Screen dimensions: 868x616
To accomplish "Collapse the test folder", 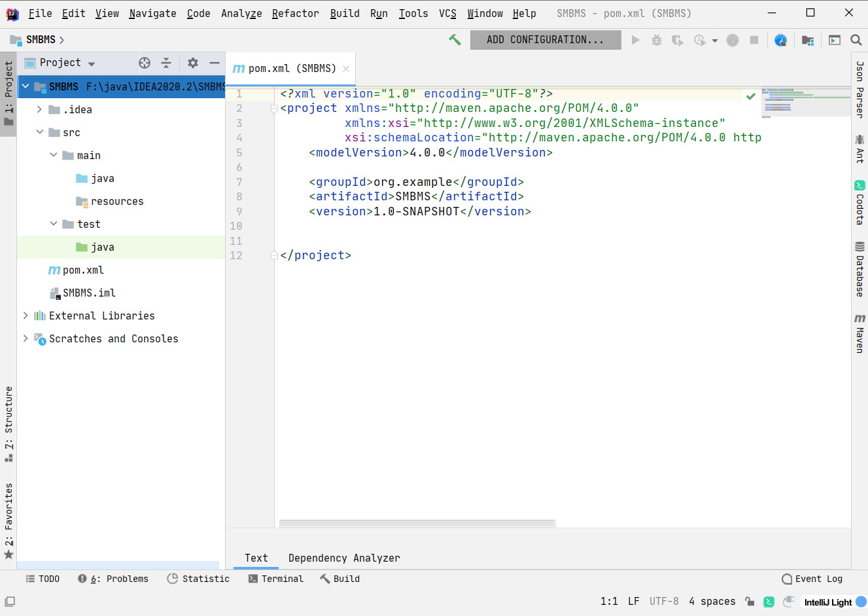I will [x=54, y=224].
